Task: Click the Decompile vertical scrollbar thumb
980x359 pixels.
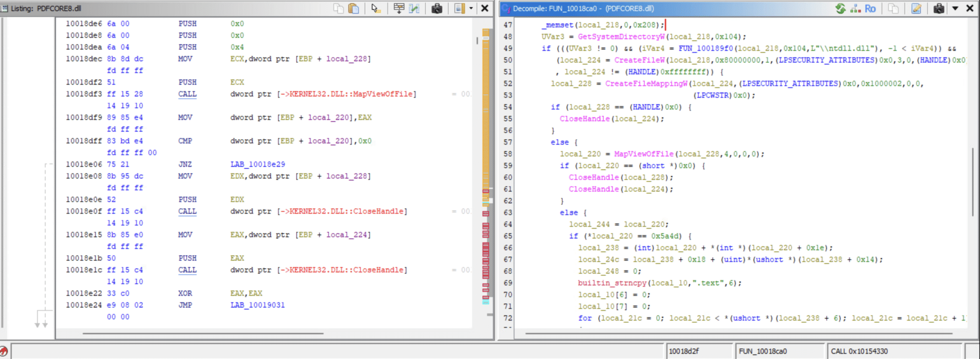Action: [973, 181]
